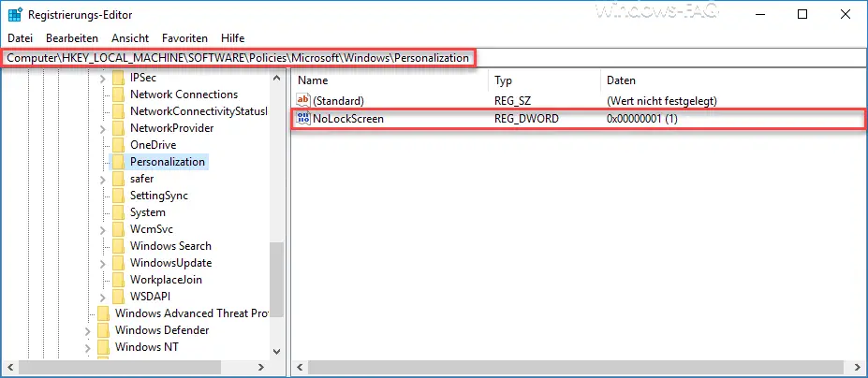This screenshot has width=868, height=378.
Task: Open the Ansicht menu
Action: (x=130, y=38)
